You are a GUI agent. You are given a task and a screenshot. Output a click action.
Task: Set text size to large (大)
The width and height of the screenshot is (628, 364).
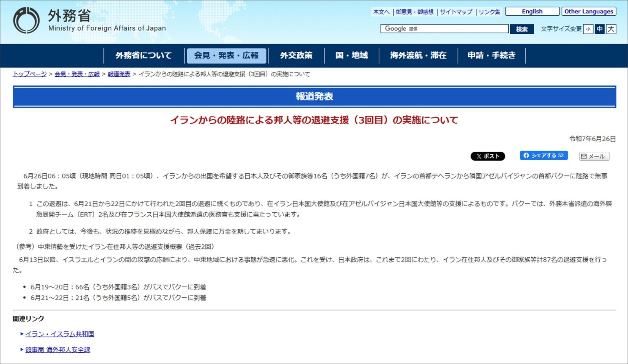tap(611, 29)
